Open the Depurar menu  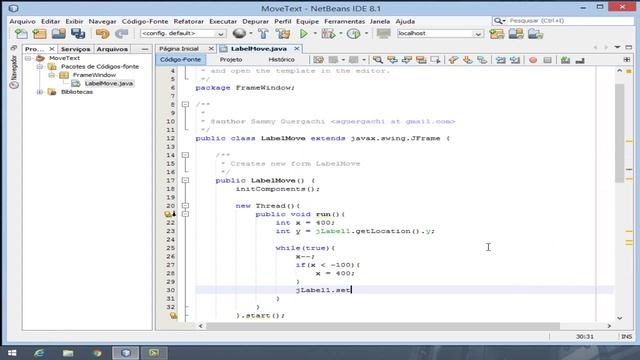pyautogui.click(x=256, y=21)
